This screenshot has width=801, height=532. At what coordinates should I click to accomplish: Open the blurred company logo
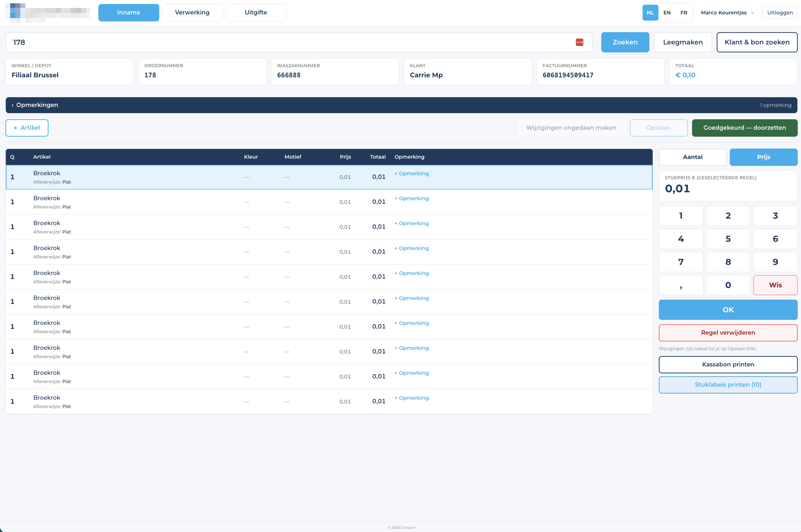[x=48, y=12]
